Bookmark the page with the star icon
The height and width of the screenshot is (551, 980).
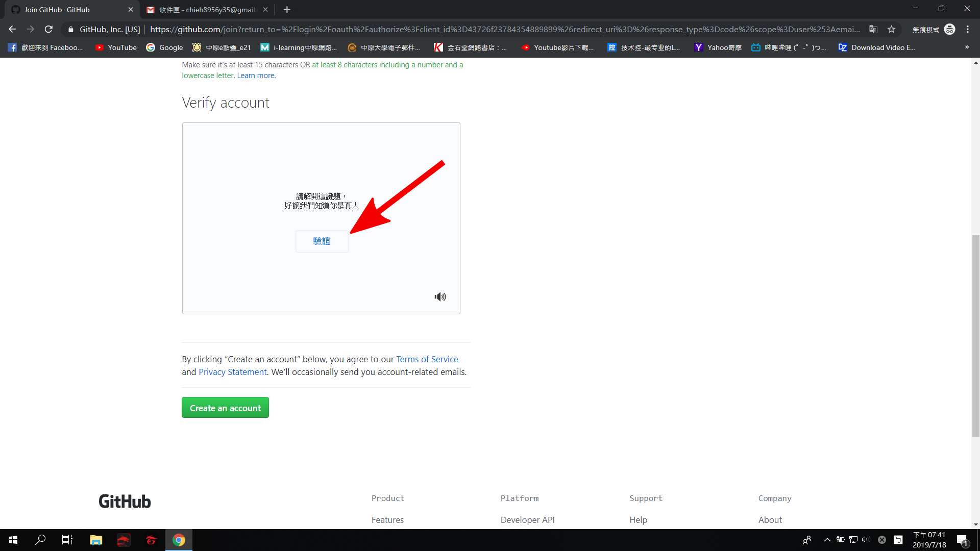[x=891, y=29]
